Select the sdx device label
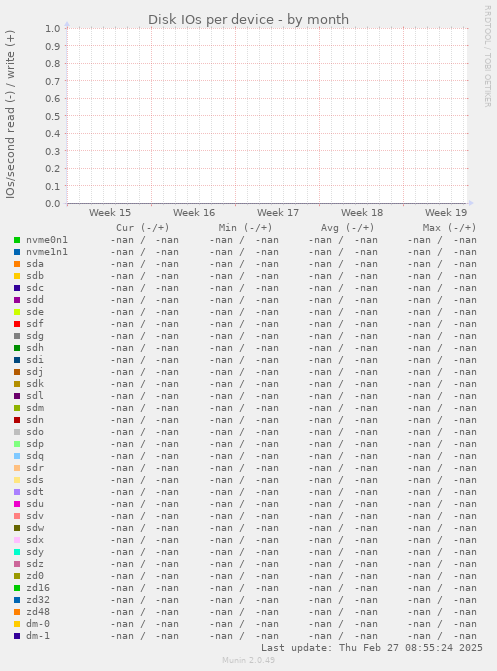Viewport: 497px width, 671px height. pyautogui.click(x=35, y=540)
